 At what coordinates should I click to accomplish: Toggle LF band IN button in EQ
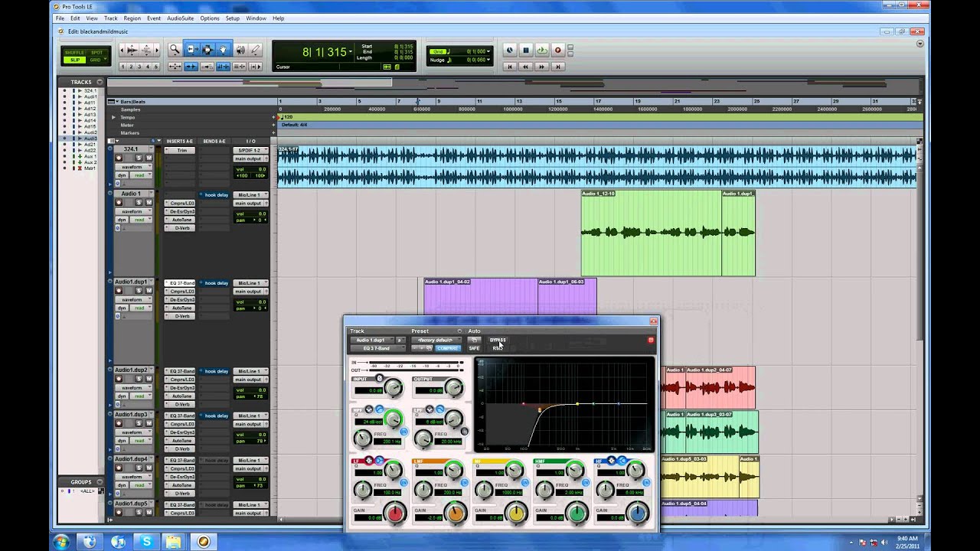click(403, 482)
